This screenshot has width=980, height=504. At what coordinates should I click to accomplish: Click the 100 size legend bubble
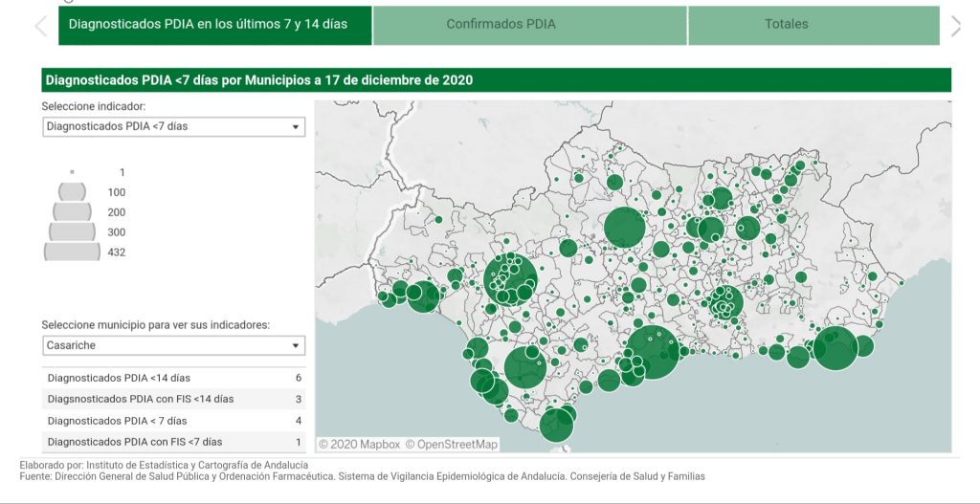(72, 192)
